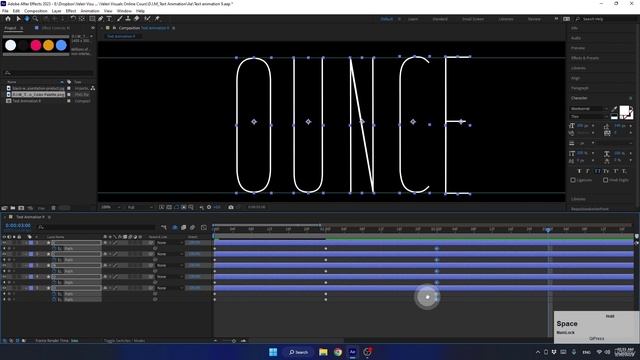640x360 pixels.
Task: Hide the fourth layer with its eye icon
Action: pyautogui.click(x=4, y=277)
